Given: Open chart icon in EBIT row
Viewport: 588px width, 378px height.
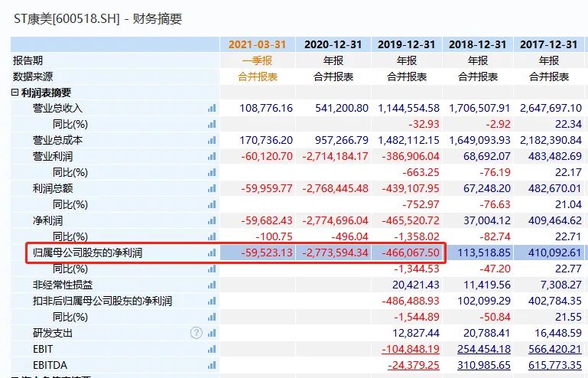Looking at the screenshot, I should (212, 348).
